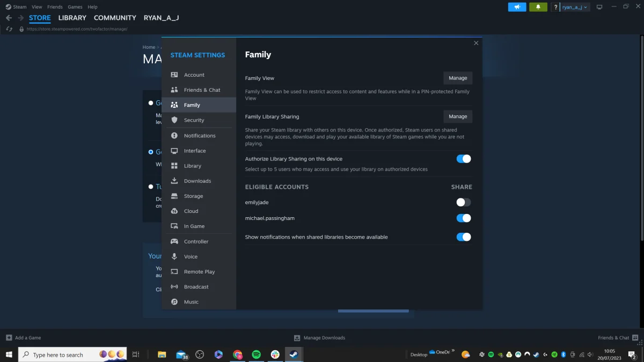Go to Voice settings

(191, 256)
